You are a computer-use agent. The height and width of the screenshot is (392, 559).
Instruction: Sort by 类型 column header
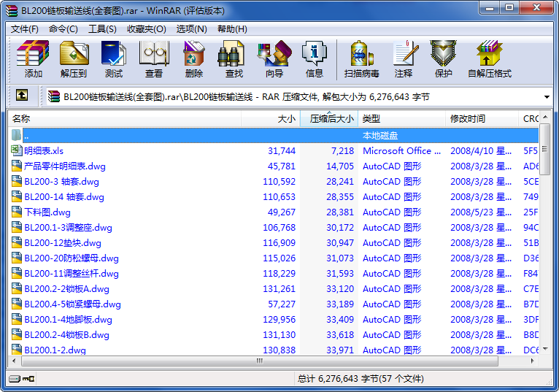pyautogui.click(x=402, y=119)
